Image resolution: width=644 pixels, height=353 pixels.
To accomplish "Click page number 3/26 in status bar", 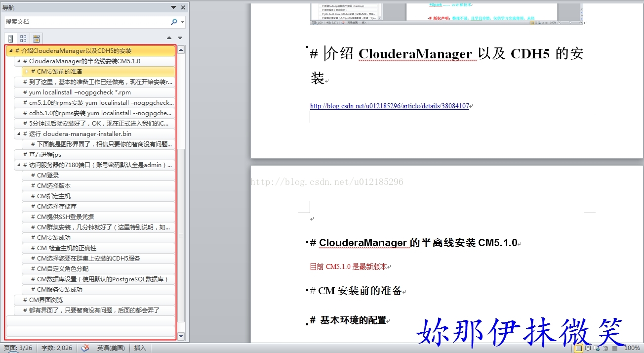I will pyautogui.click(x=17, y=348).
